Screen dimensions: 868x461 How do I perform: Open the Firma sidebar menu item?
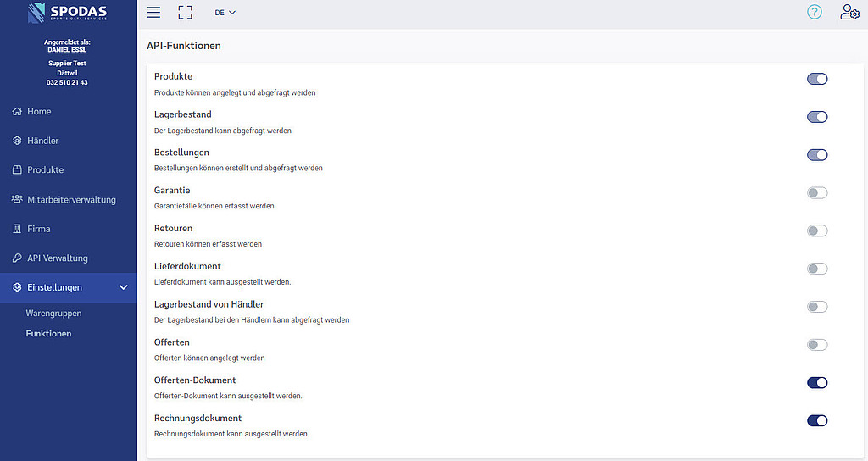pyautogui.click(x=38, y=229)
